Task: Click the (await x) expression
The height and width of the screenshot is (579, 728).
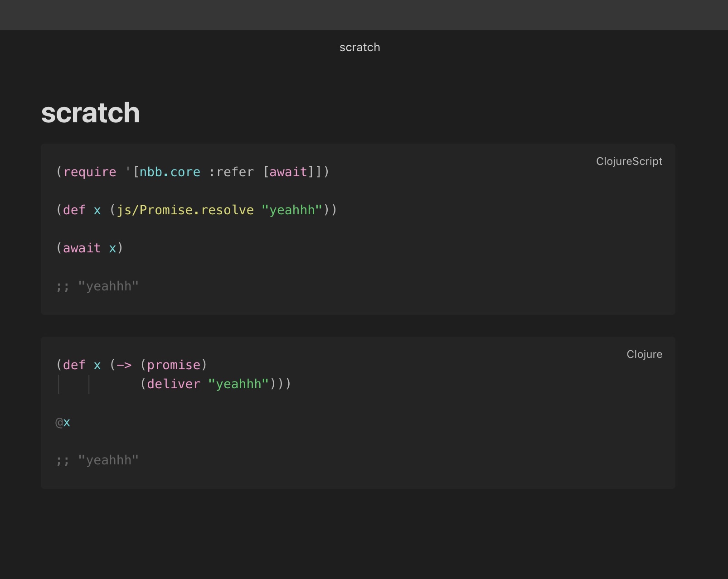Action: coord(89,248)
